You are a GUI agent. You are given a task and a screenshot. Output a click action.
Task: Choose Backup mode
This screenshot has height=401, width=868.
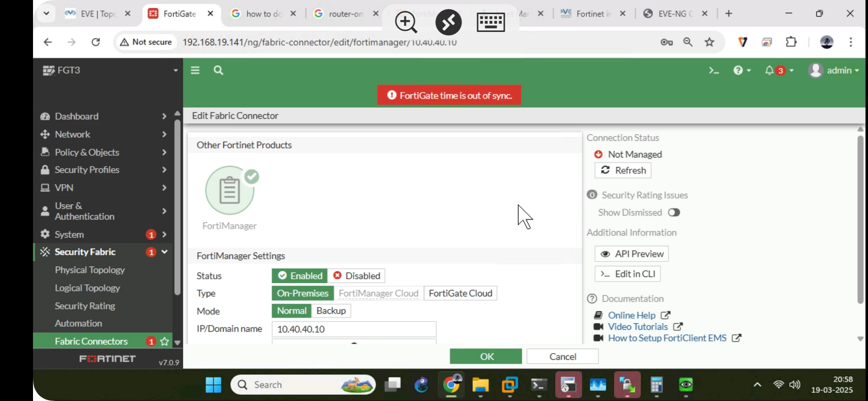coord(331,311)
